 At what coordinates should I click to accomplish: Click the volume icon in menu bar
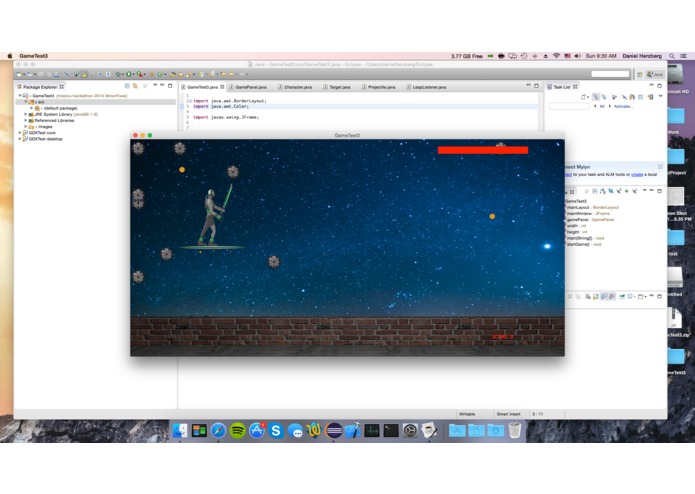(x=578, y=56)
